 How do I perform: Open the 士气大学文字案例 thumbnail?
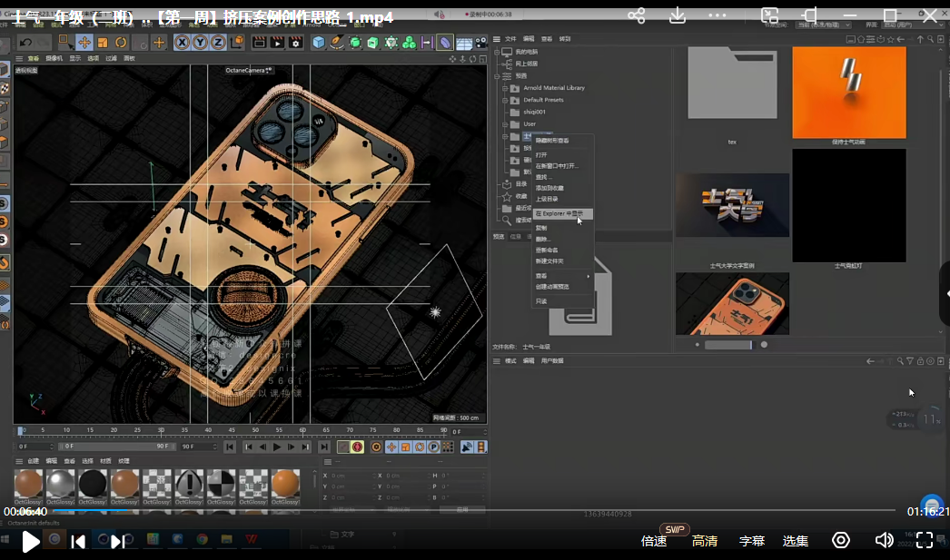732,206
